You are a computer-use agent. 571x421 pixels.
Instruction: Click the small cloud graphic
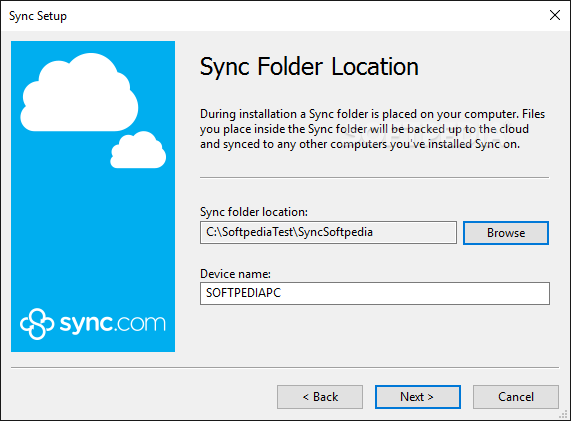click(138, 150)
